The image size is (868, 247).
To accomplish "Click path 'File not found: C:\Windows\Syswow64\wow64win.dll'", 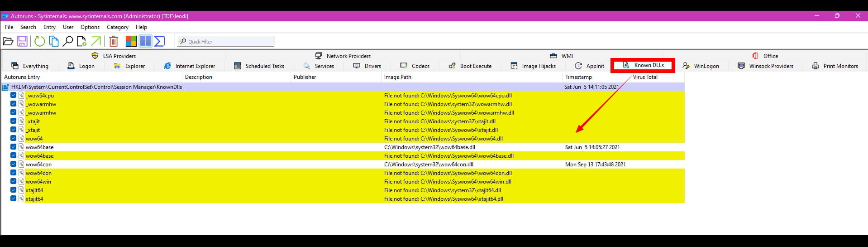I will tap(448, 182).
